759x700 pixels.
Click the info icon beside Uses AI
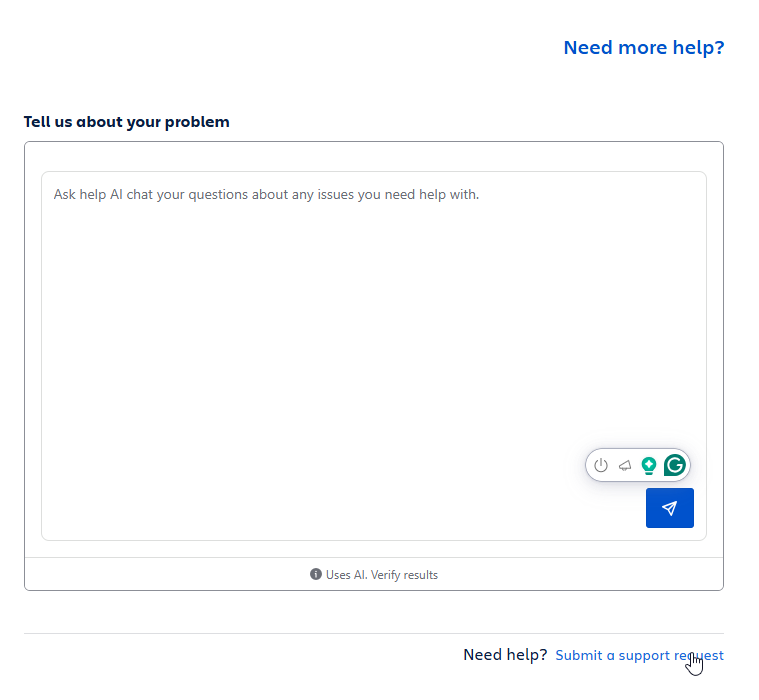pyautogui.click(x=316, y=574)
